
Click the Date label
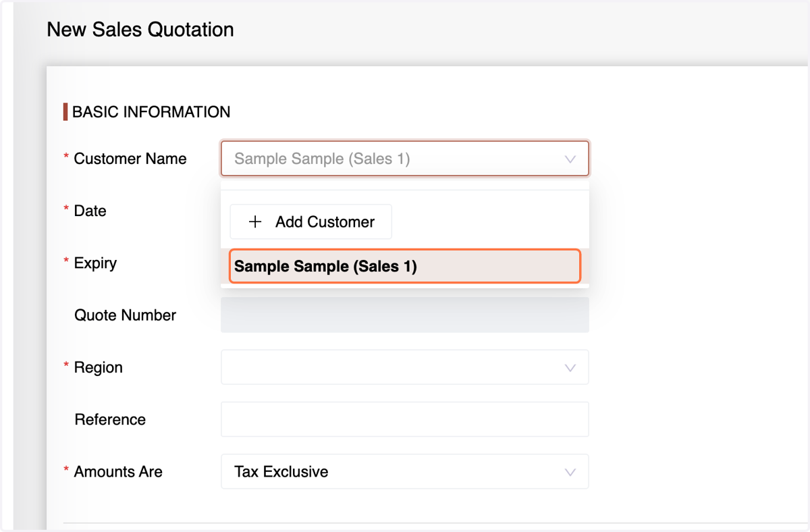point(90,211)
